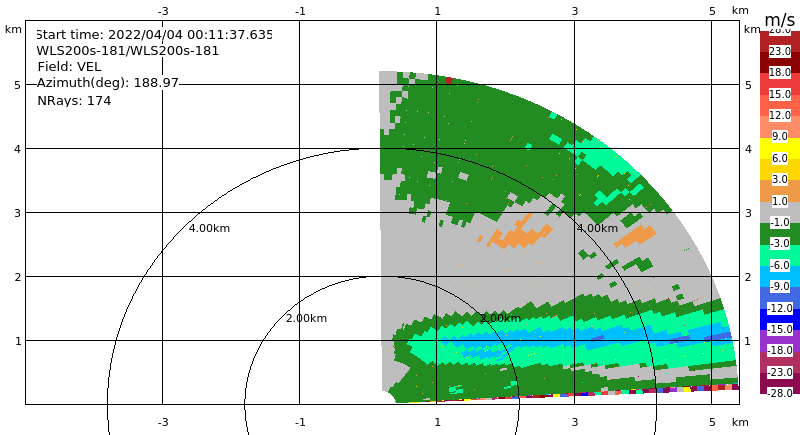800x435 pixels.
Task: Select the top axis tick label -3
Action: point(162,11)
